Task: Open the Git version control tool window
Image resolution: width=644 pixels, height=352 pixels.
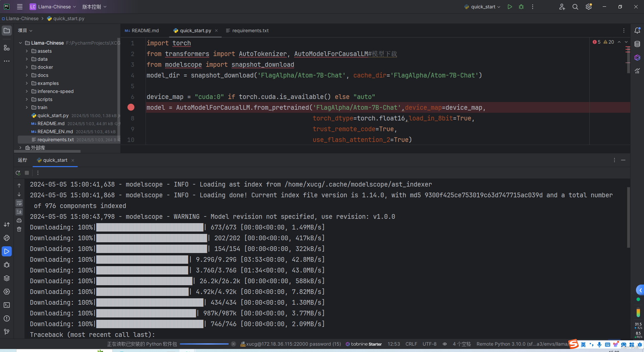Action: (7, 332)
